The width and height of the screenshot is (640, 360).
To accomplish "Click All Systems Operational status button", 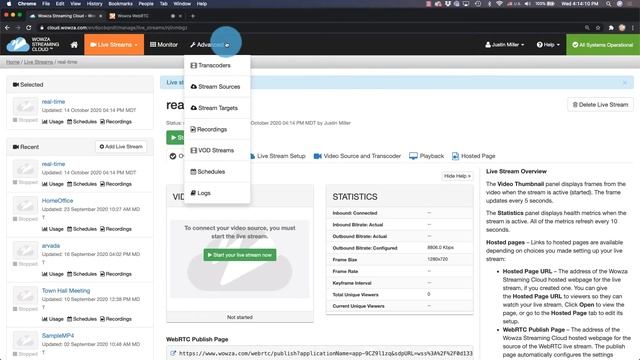I will [602, 45].
